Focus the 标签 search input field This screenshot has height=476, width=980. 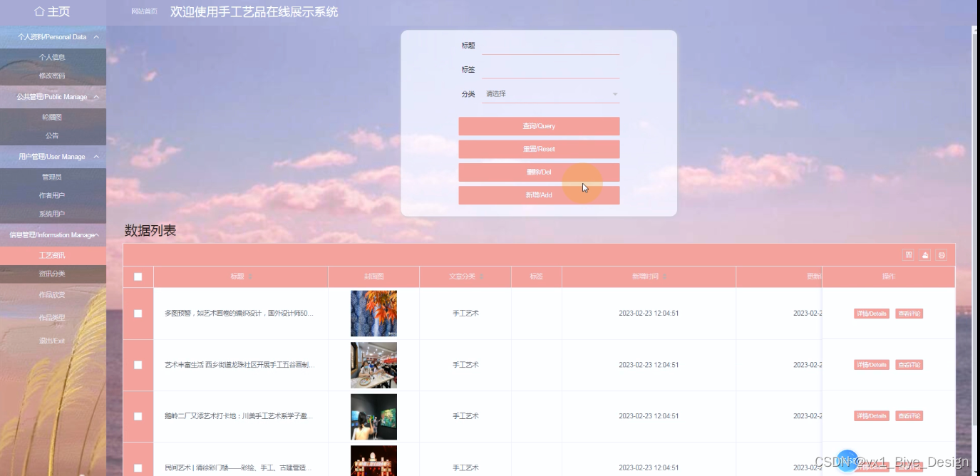(x=551, y=70)
